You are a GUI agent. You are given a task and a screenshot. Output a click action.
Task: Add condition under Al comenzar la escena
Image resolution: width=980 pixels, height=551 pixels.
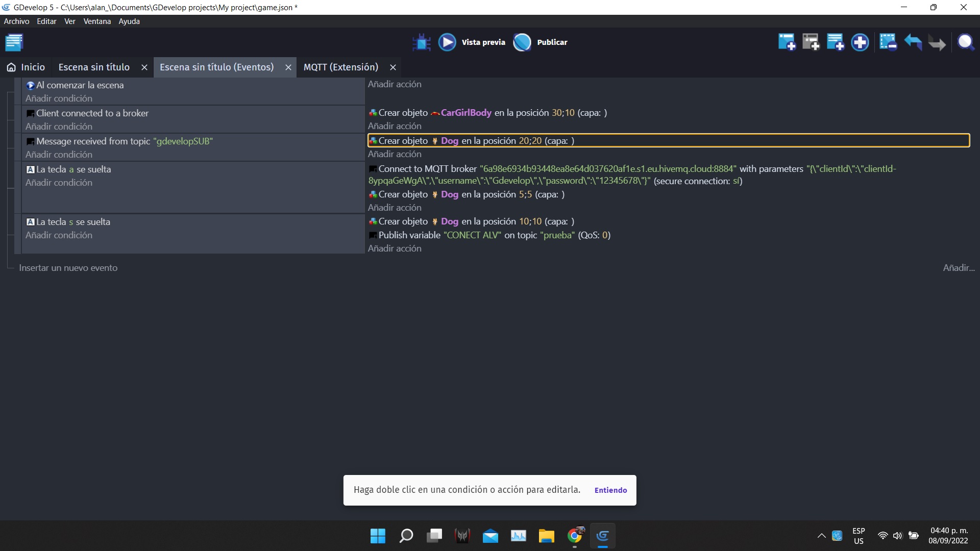(59, 98)
